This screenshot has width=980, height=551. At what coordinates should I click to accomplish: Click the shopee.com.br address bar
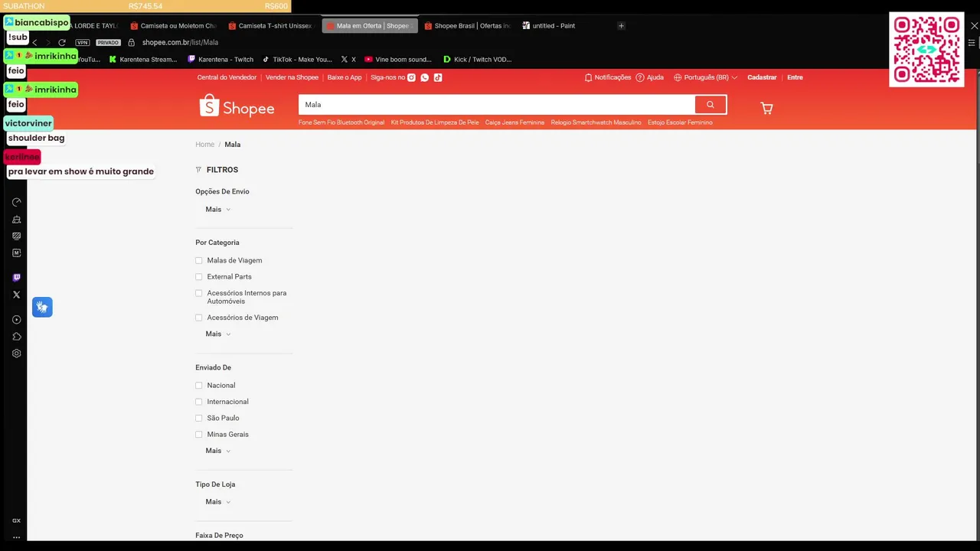click(x=180, y=43)
